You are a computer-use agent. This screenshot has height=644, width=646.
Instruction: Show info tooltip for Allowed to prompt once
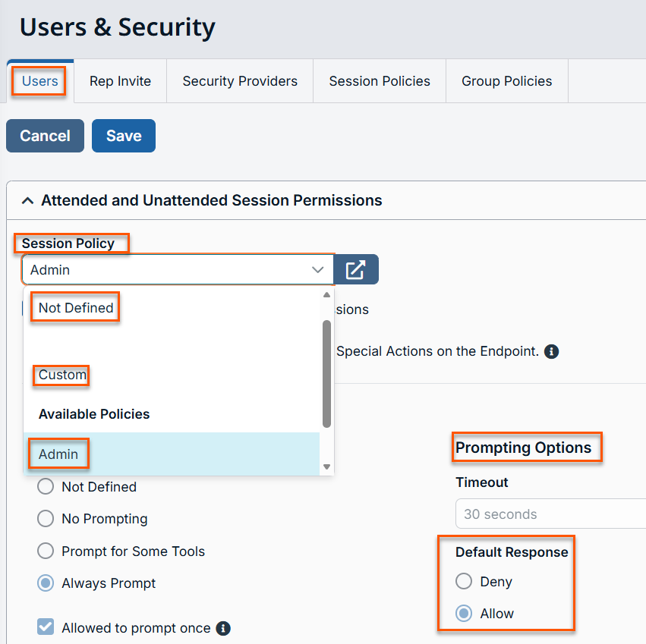[223, 628]
